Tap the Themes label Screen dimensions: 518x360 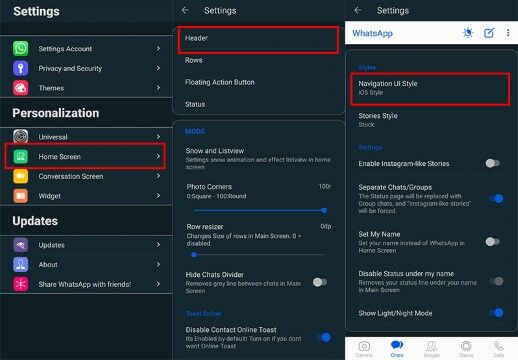click(x=51, y=88)
